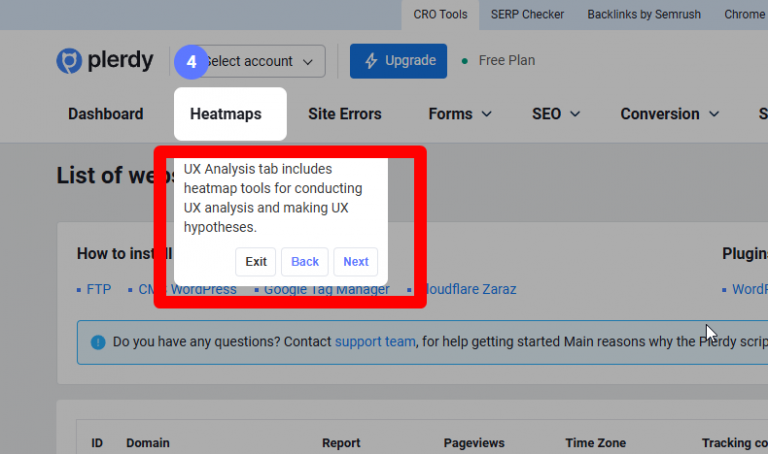Open the Dashboard tab

(x=106, y=114)
